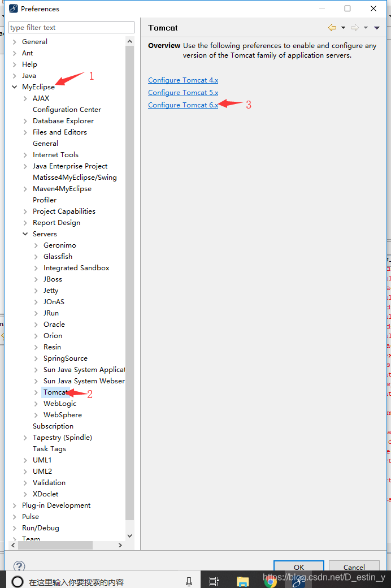391x588 pixels.
Task: Expand the Ant tree node
Action: 14,53
